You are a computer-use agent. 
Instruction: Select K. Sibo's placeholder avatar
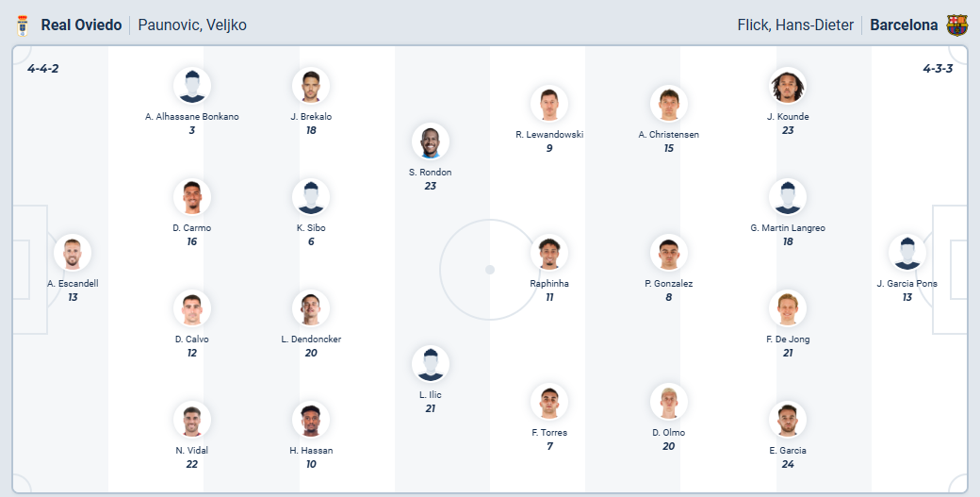coord(311,197)
